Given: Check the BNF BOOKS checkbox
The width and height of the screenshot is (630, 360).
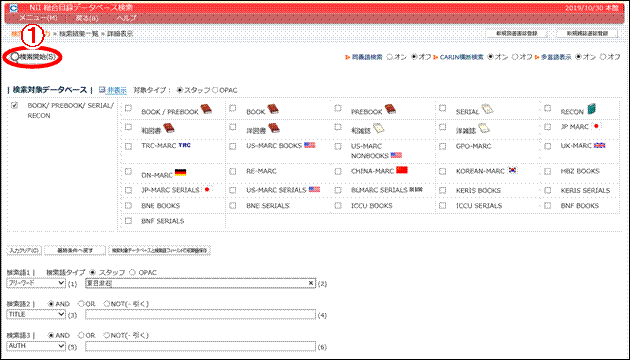Looking at the screenshot, I should tap(547, 205).
